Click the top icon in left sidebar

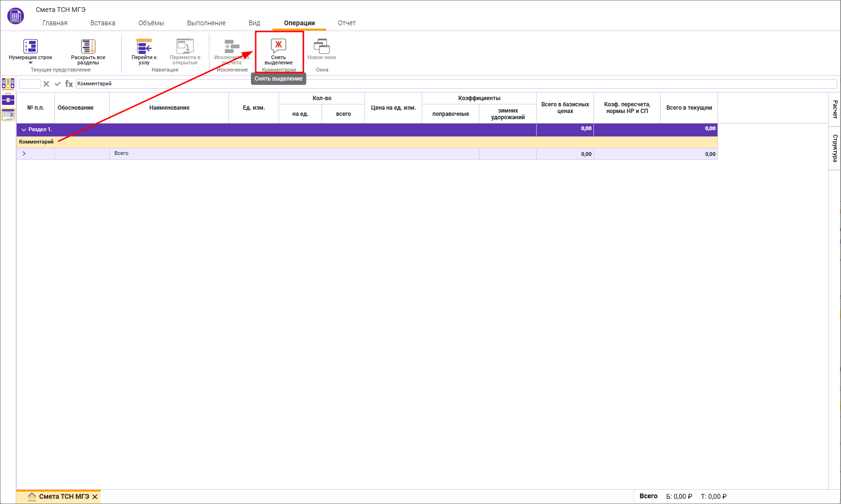coord(8,84)
